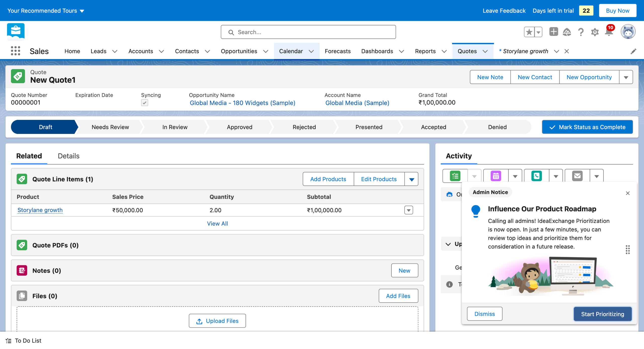Click Start Prioritizing button
Viewport: 644px width, 349px height.
(602, 314)
